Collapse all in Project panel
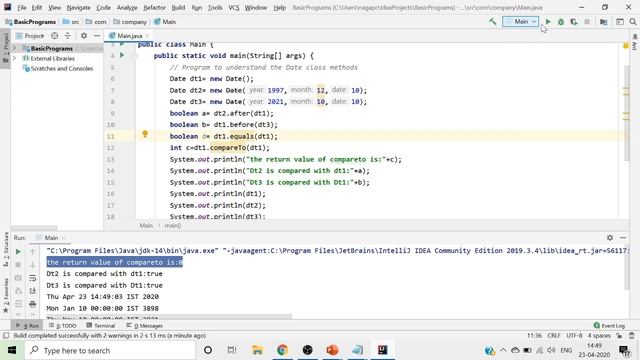Viewport: 640px width, 360px height. 67,36
